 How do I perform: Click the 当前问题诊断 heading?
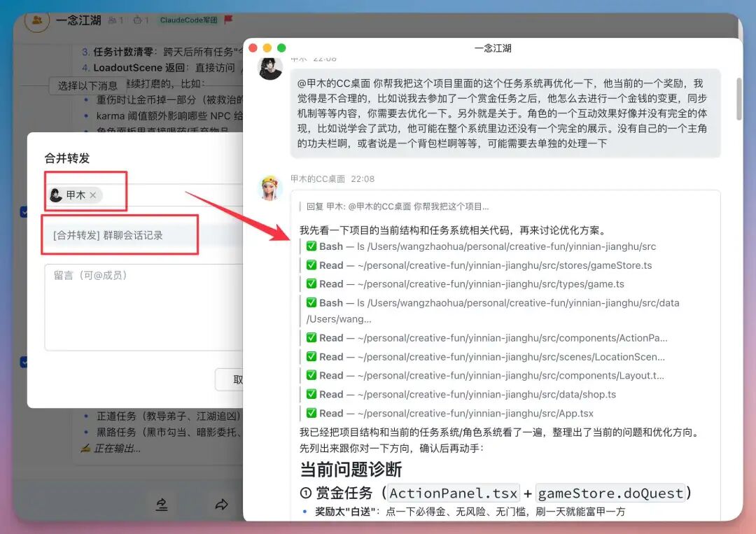tap(351, 469)
